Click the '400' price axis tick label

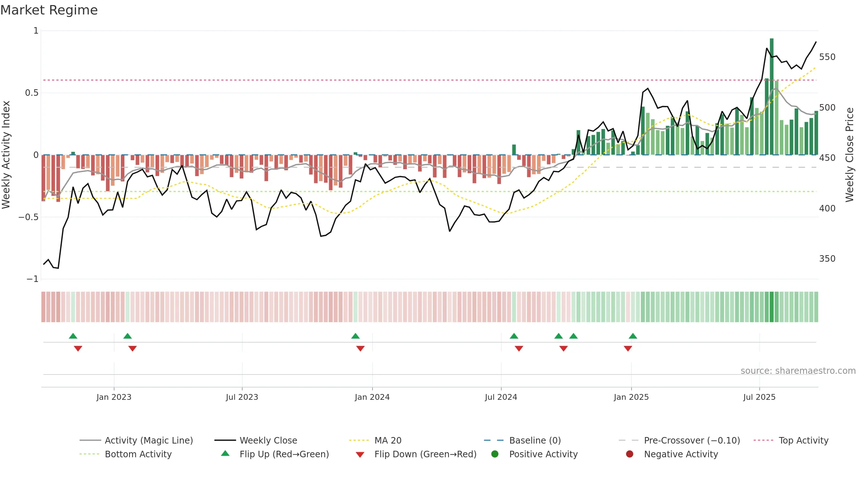(x=827, y=209)
